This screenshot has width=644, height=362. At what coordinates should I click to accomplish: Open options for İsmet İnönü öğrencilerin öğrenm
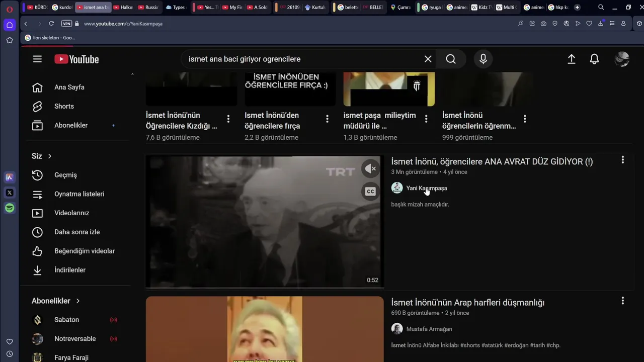pyautogui.click(x=525, y=119)
